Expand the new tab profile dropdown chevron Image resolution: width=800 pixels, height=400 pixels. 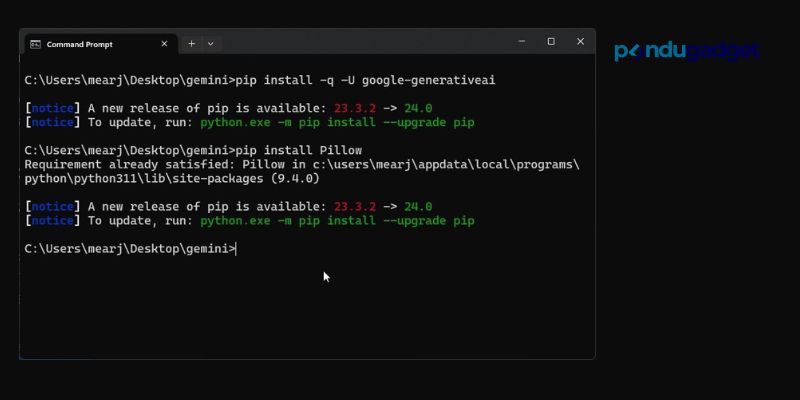click(x=211, y=44)
